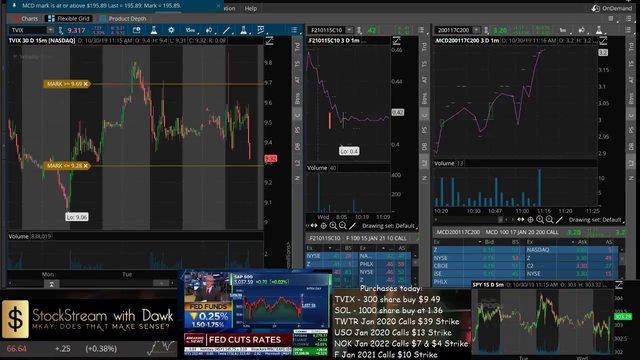This screenshot has width=640, height=360.
Task: Maximize the SPY chart cell
Action: coord(619,284)
